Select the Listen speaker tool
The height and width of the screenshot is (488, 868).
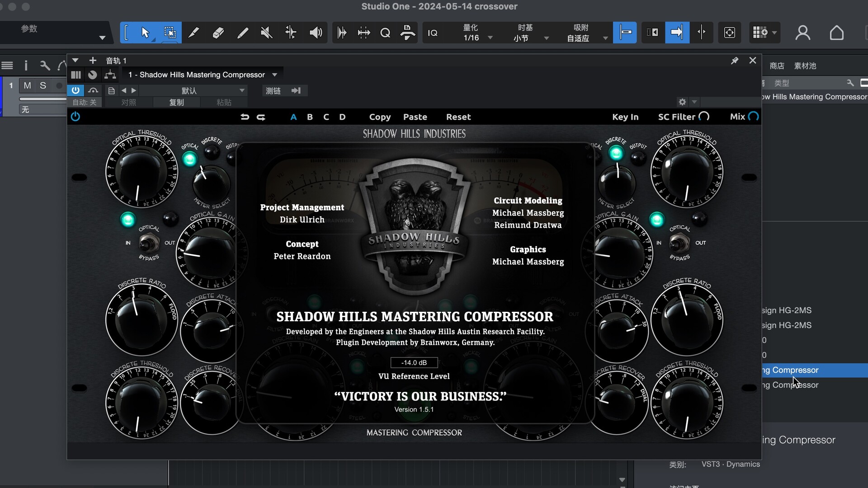316,33
